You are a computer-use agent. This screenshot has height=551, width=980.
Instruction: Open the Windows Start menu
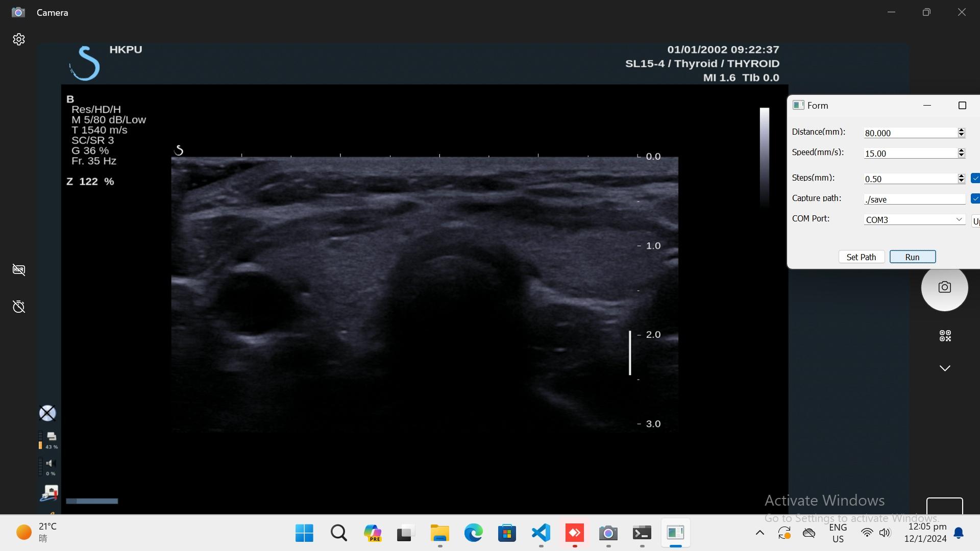point(304,533)
